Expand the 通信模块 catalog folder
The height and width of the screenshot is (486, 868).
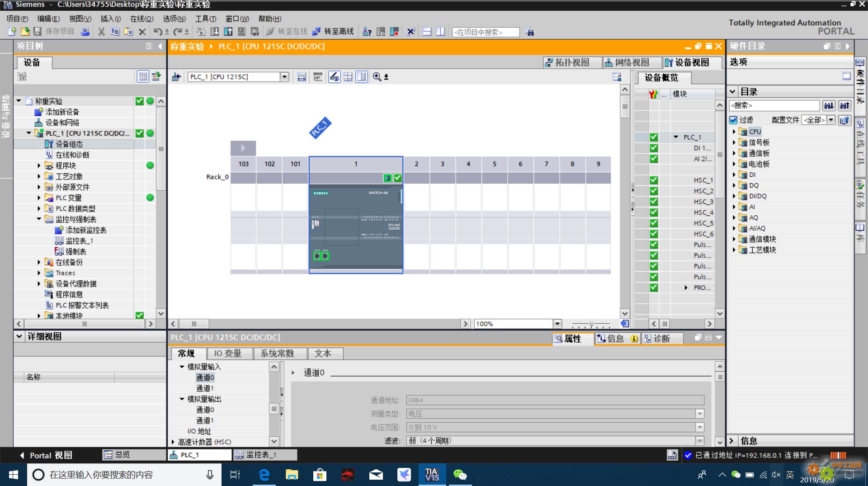click(x=734, y=239)
